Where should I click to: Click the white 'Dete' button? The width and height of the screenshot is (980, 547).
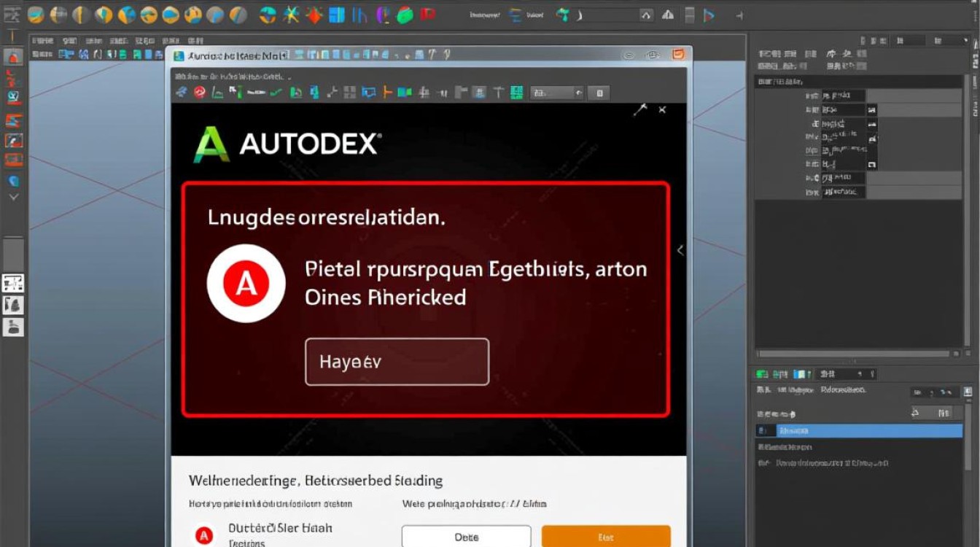(466, 537)
